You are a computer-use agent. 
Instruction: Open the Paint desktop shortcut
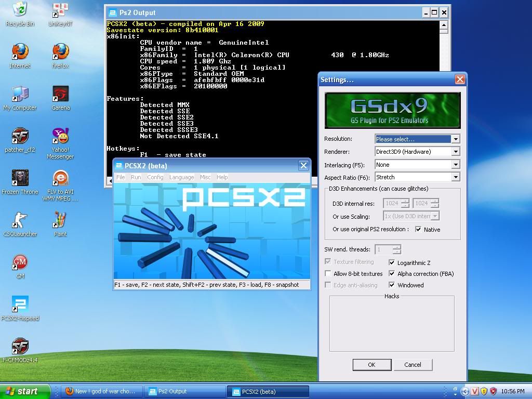point(61,221)
